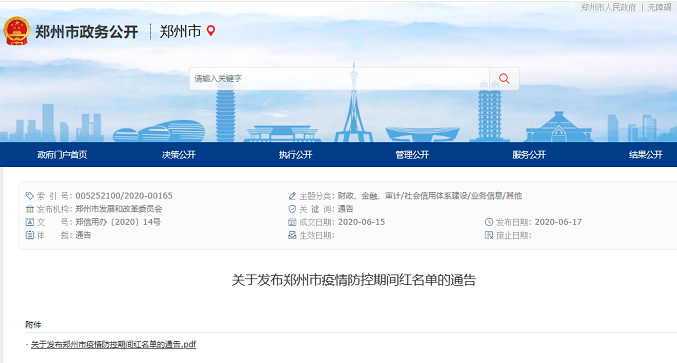The width and height of the screenshot is (677, 363).
Task: Focus the 请输入关键字 search field
Action: pyautogui.click(x=339, y=79)
